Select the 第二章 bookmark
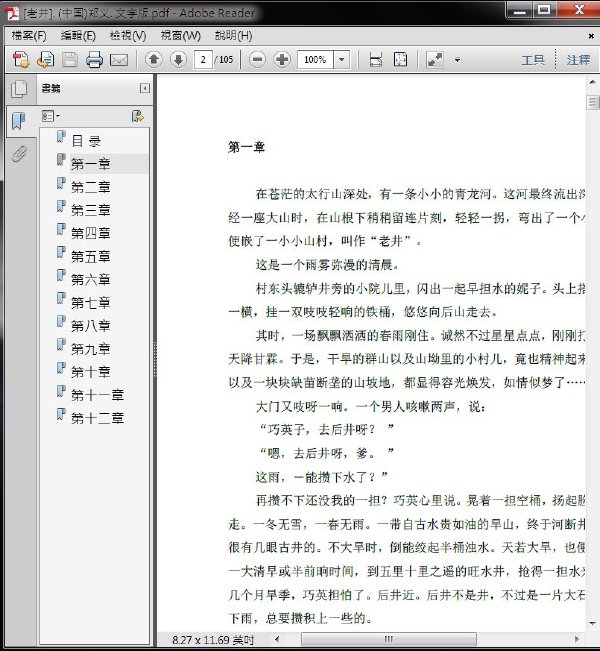This screenshot has width=600, height=651. [91, 187]
